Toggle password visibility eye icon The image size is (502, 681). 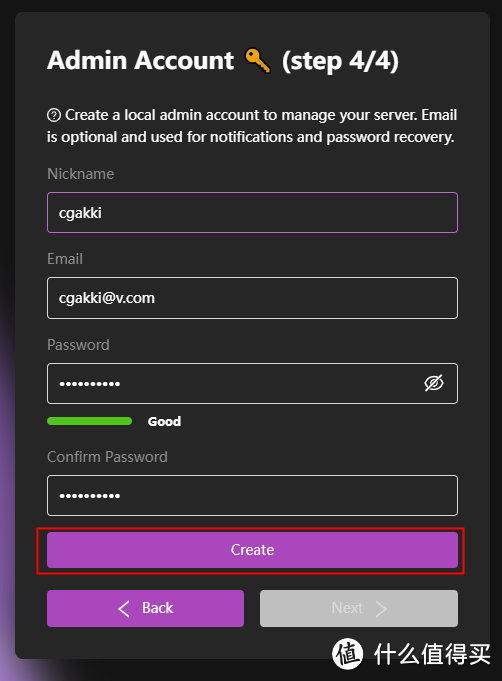434,383
